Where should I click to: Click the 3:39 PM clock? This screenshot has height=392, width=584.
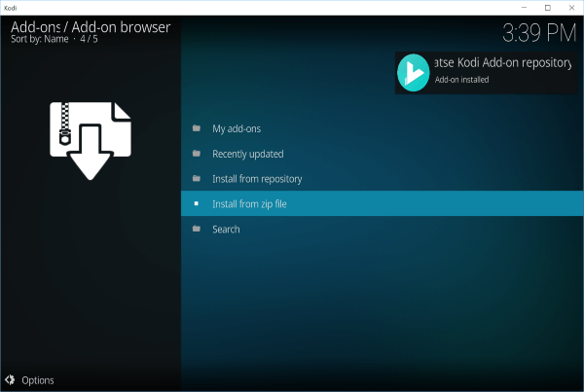point(539,33)
